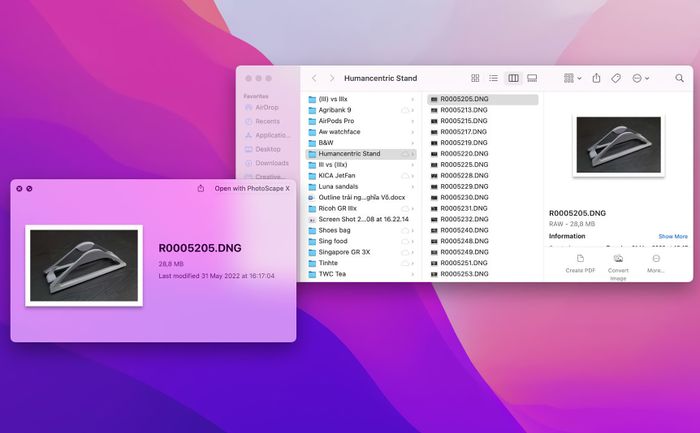The height and width of the screenshot is (433, 700).
Task: Expand chevron for the B&W folder
Action: pyautogui.click(x=412, y=143)
